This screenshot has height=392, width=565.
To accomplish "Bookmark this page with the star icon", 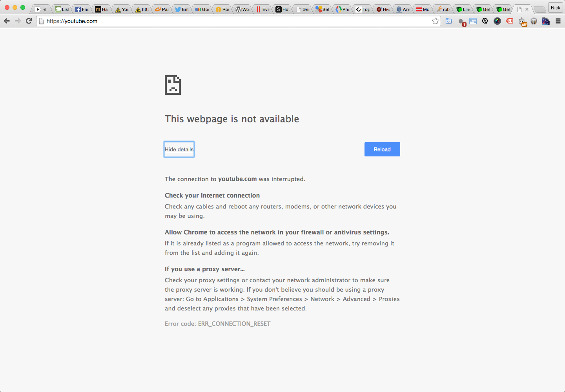I will click(x=436, y=21).
